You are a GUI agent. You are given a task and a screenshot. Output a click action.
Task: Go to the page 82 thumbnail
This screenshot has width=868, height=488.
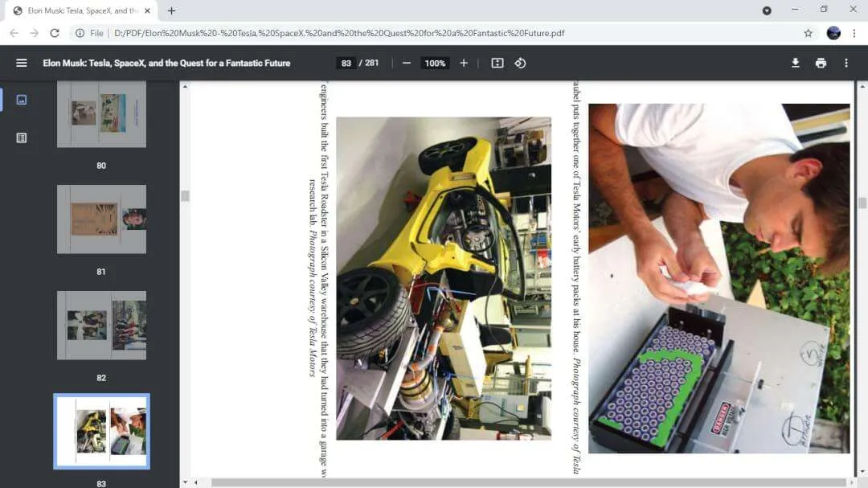(x=101, y=325)
